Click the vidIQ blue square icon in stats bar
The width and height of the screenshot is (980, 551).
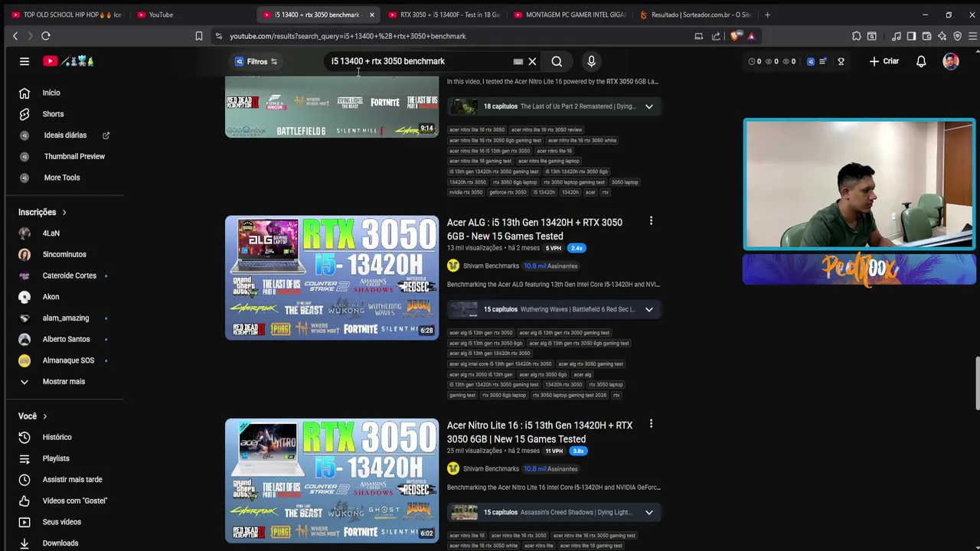tap(811, 61)
